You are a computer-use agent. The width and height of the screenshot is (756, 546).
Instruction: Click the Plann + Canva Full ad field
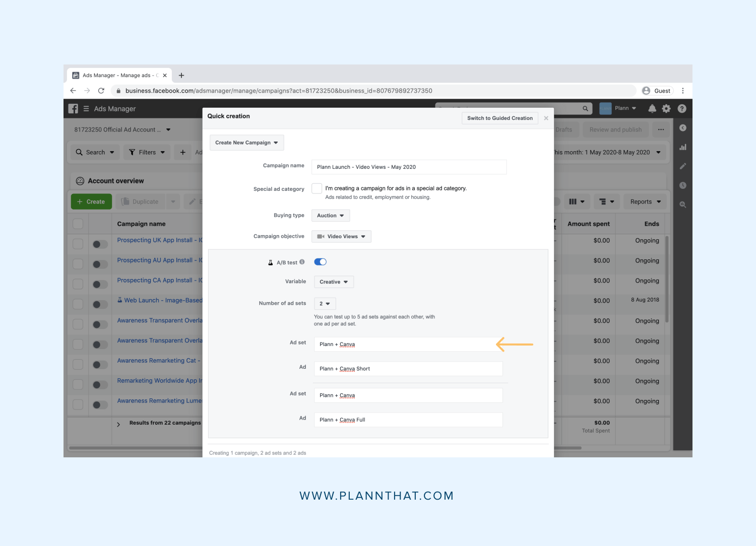408,420
